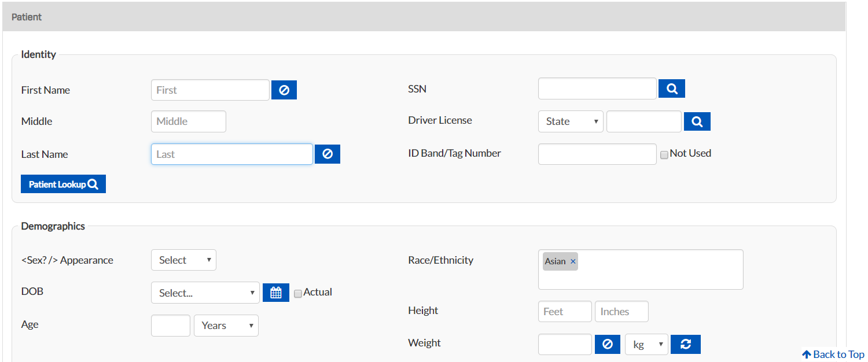The image size is (868, 362).
Task: Click the Identity group label
Action: (x=39, y=54)
